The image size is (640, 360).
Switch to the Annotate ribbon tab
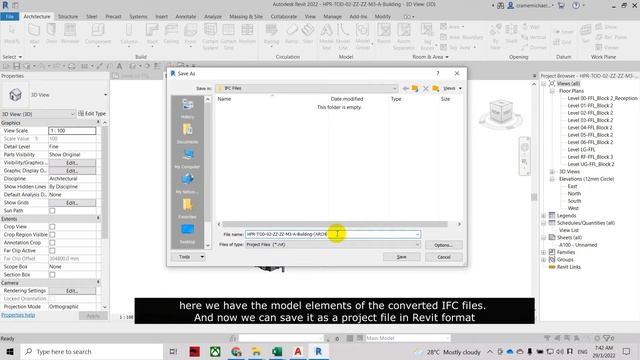186,16
